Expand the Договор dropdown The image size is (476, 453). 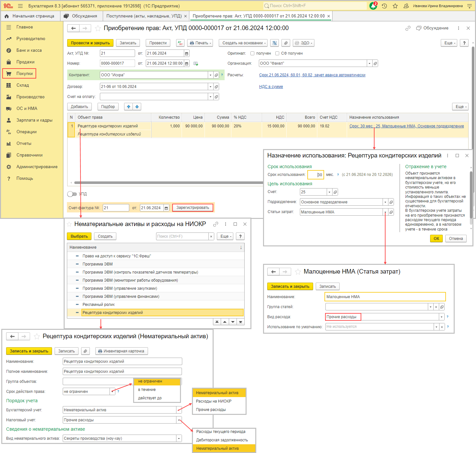point(210,87)
